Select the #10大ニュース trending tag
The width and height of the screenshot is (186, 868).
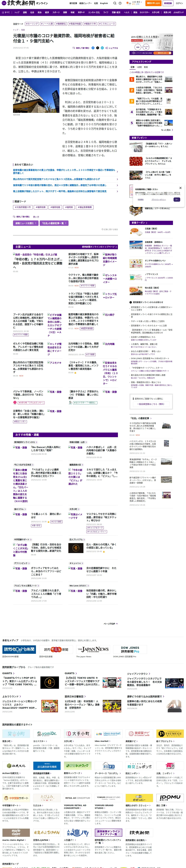point(107,24)
